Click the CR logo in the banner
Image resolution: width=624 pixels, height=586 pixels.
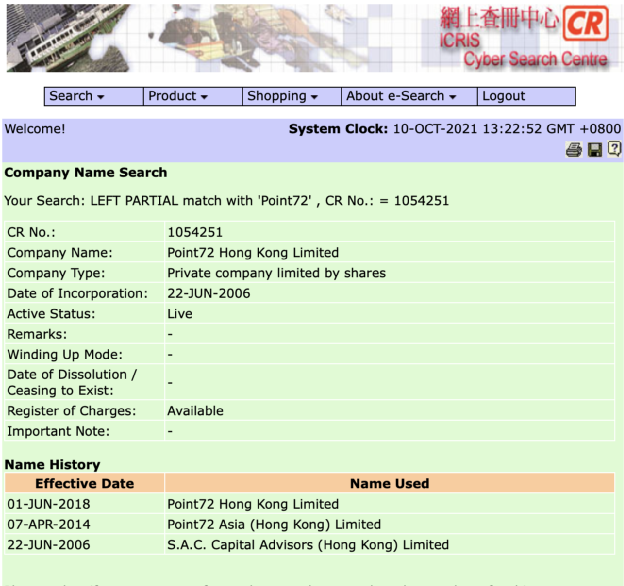tap(585, 23)
